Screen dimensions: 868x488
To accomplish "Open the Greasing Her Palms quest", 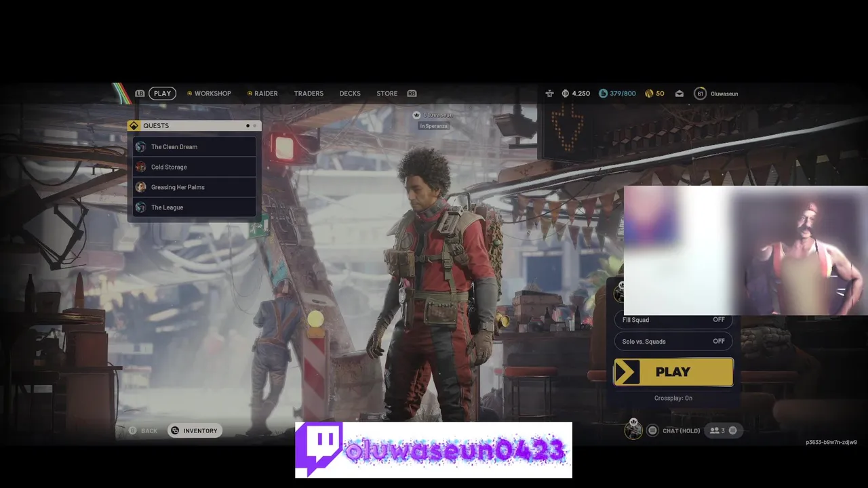I will pos(195,187).
